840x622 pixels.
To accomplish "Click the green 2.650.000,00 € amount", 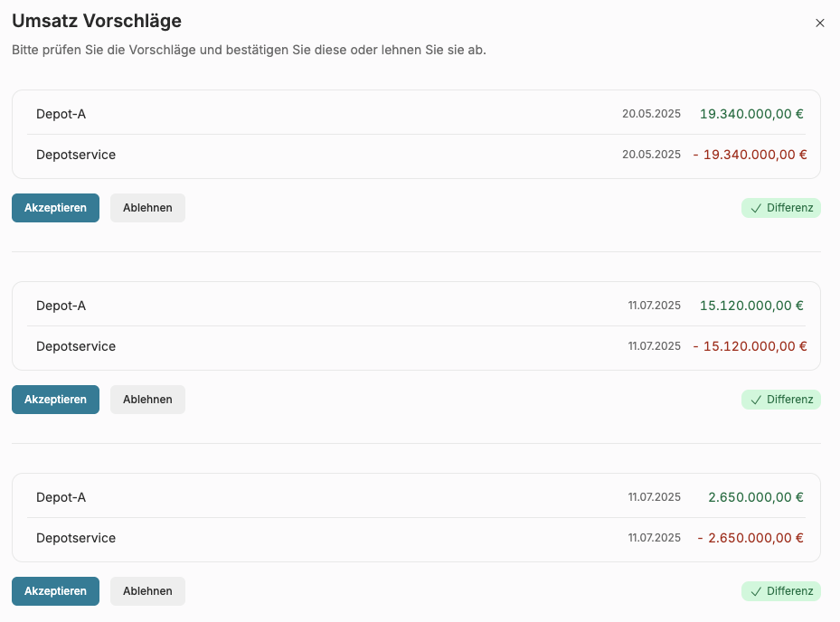I will (x=756, y=497).
